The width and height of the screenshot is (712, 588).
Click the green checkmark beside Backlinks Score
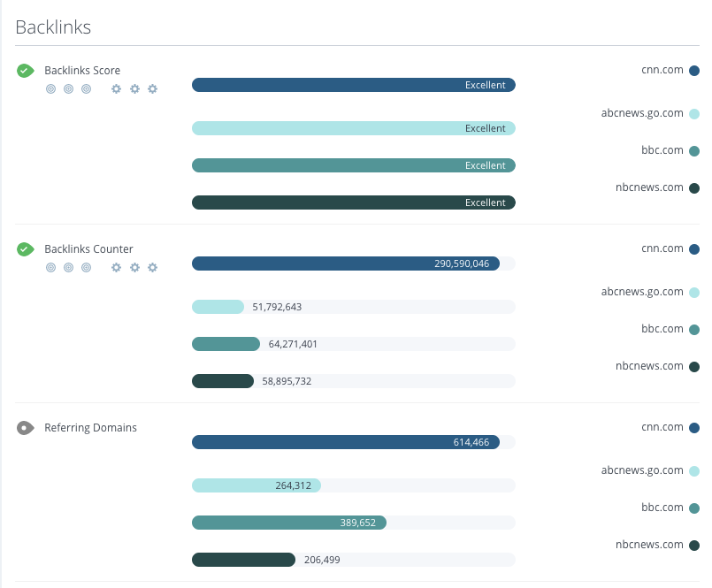(x=26, y=71)
